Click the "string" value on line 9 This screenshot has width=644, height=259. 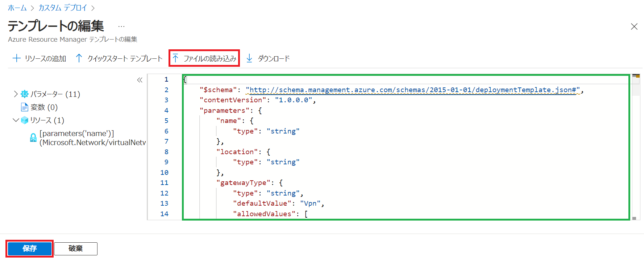tap(283, 162)
